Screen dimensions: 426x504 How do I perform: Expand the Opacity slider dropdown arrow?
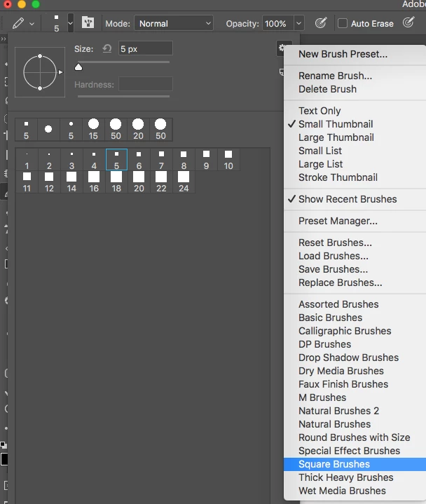click(x=298, y=23)
